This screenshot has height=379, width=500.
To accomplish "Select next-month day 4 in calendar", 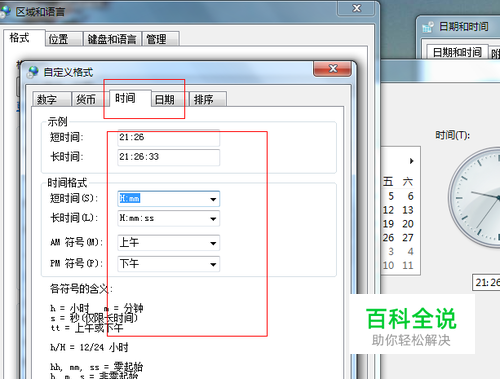I will [x=411, y=251].
